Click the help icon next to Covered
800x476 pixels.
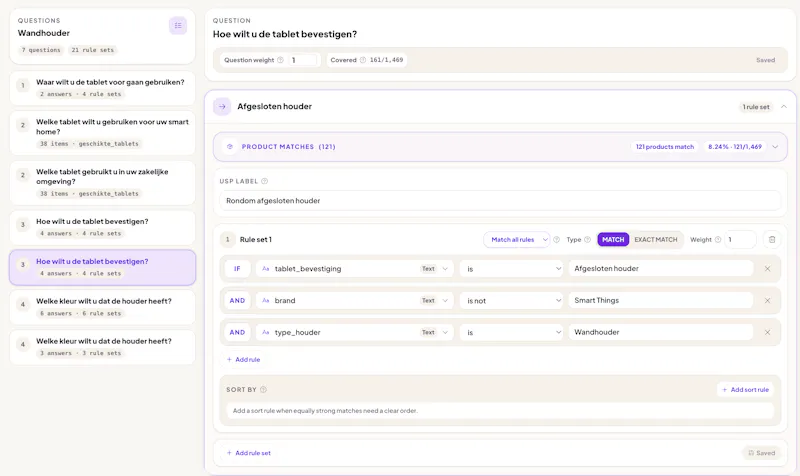(x=363, y=60)
